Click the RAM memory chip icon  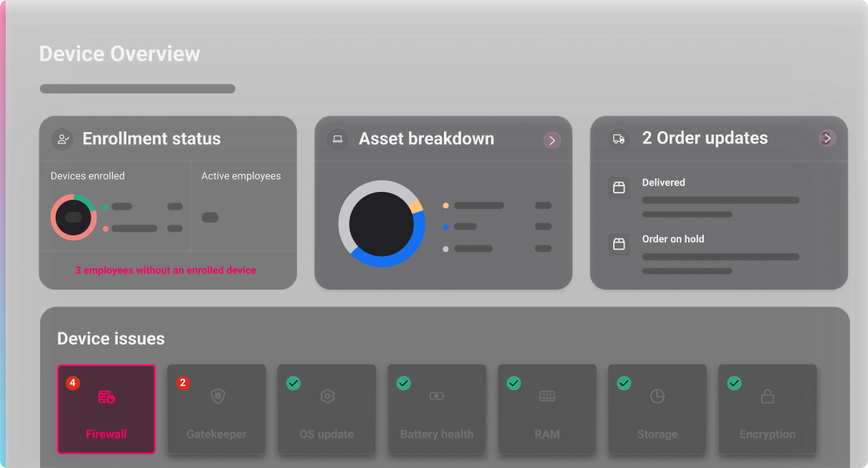coord(547,397)
